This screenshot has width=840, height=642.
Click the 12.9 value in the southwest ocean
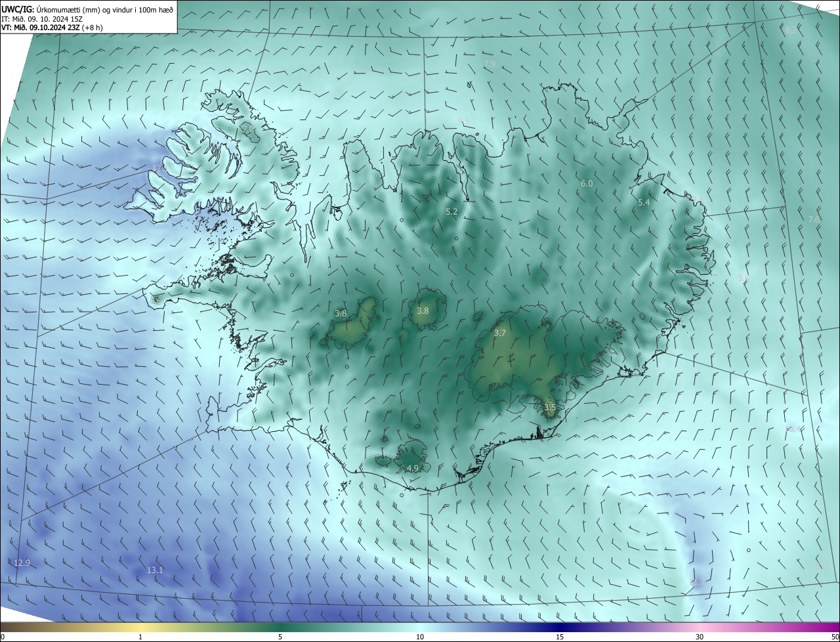pos(22,563)
